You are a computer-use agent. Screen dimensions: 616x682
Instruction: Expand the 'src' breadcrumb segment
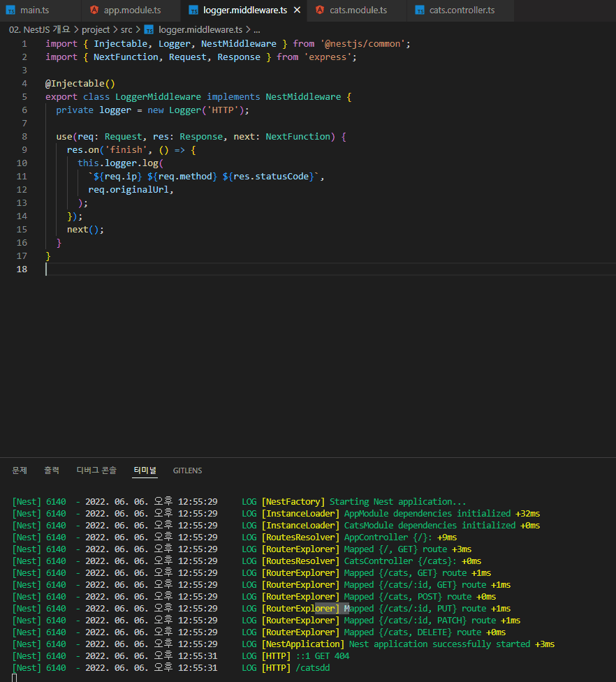(126, 30)
